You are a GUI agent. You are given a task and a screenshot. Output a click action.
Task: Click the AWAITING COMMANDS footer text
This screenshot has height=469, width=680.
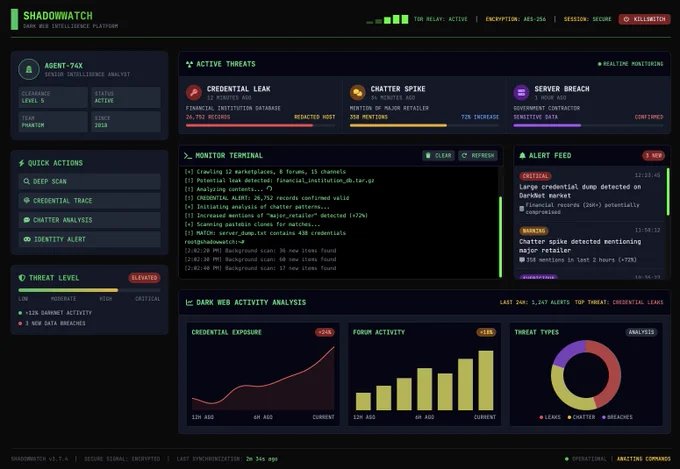coord(644,459)
